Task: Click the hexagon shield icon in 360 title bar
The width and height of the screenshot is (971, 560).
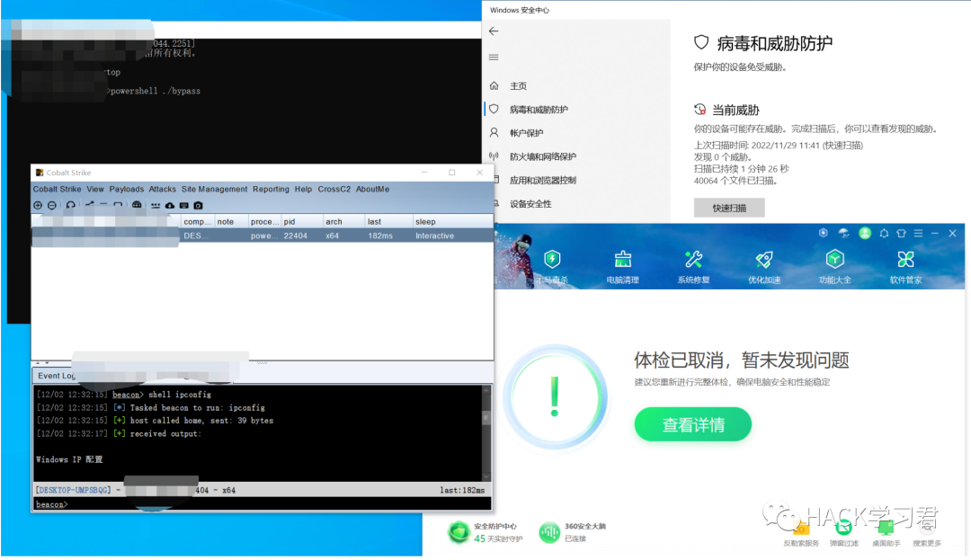Action: pyautogui.click(x=823, y=233)
